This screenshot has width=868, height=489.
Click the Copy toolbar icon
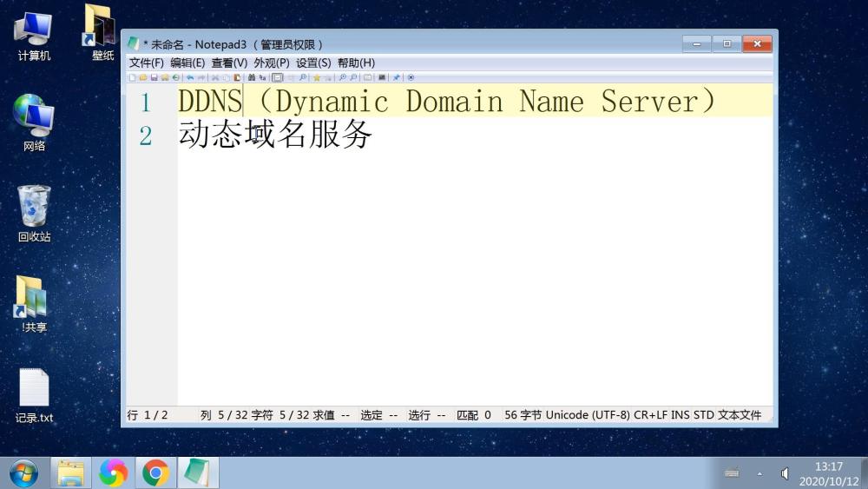[227, 77]
